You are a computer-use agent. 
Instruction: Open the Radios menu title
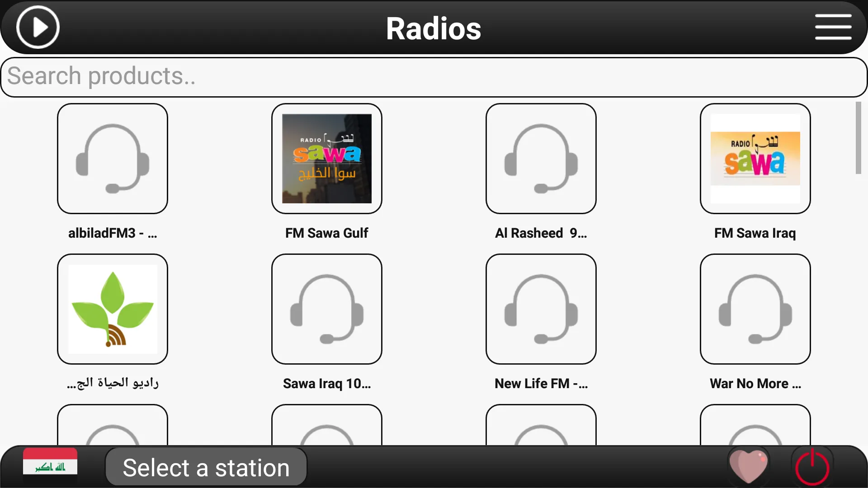coord(434,28)
